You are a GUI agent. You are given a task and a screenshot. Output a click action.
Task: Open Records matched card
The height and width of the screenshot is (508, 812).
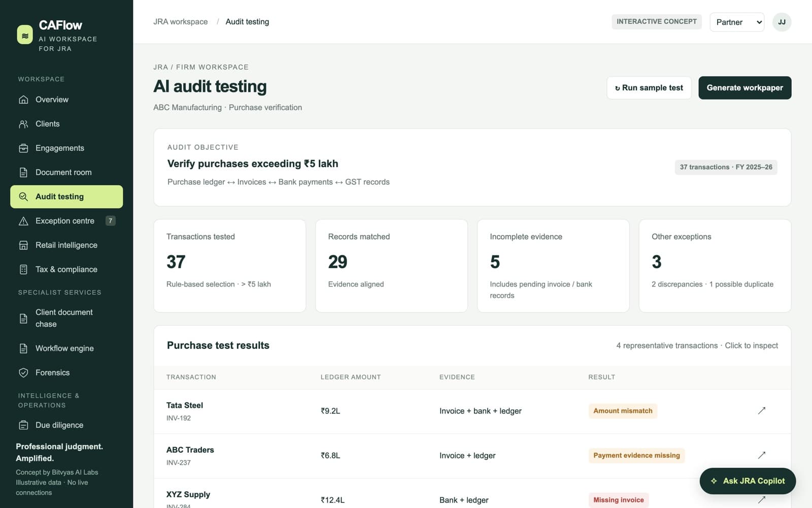click(x=391, y=266)
